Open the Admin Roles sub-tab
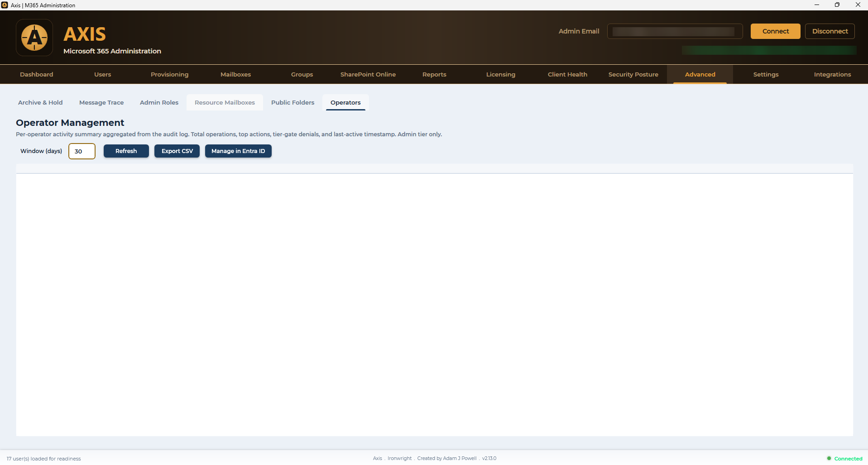 click(159, 102)
